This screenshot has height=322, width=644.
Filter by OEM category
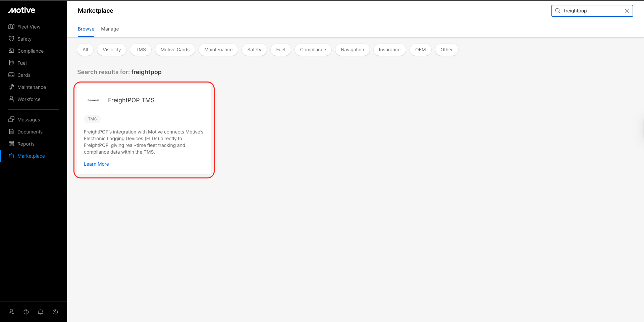[x=421, y=50]
